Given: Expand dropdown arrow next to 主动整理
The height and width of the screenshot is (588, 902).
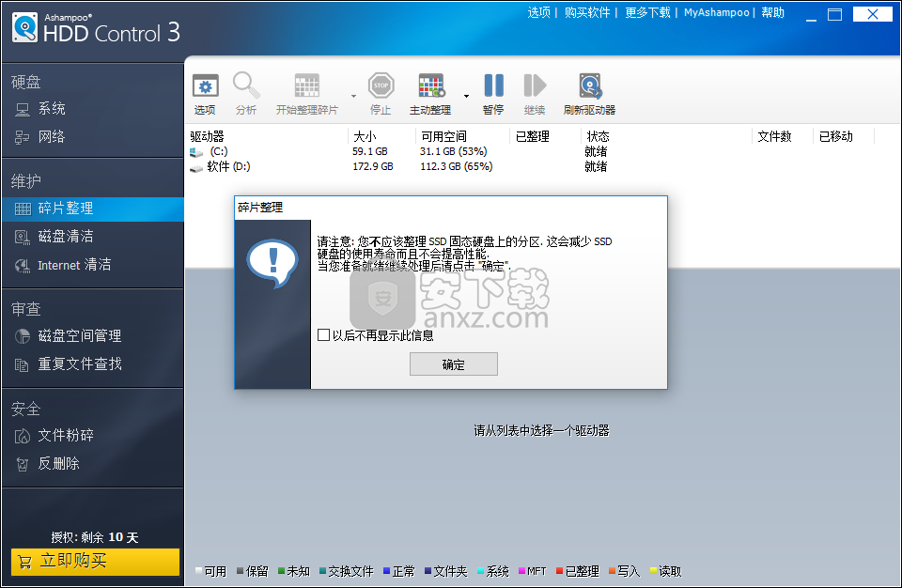Looking at the screenshot, I should click(x=466, y=96).
